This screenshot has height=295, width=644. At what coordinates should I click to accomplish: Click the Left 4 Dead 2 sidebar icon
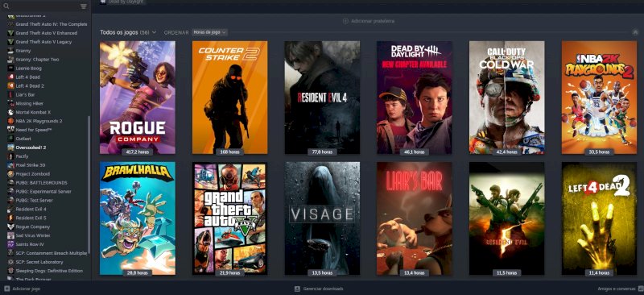tap(10, 86)
